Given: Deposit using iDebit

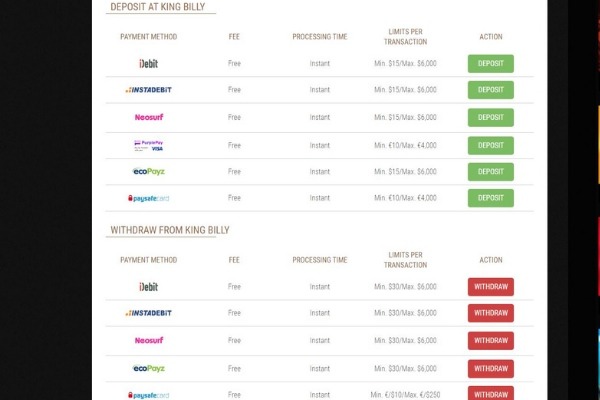Looking at the screenshot, I should tap(491, 64).
